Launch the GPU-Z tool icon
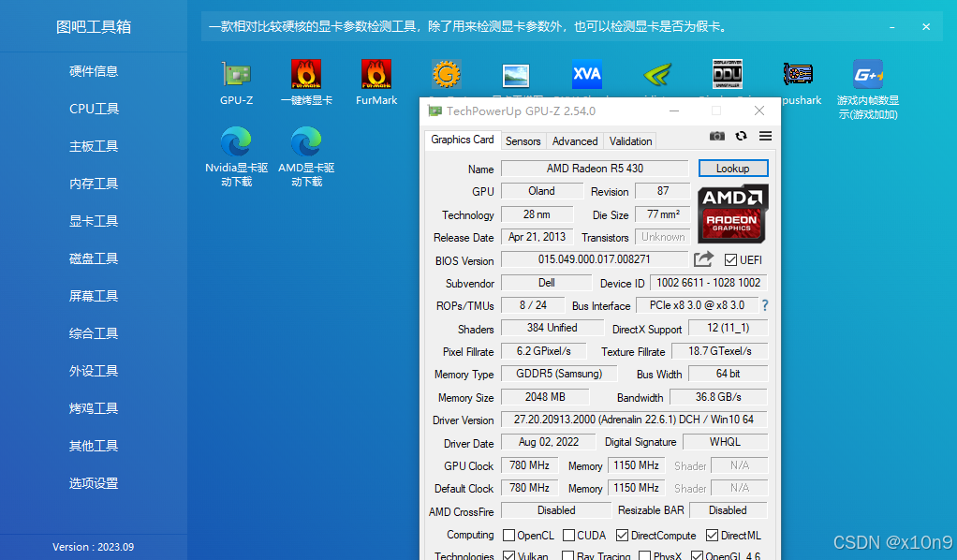This screenshot has height=560, width=957. click(236, 75)
